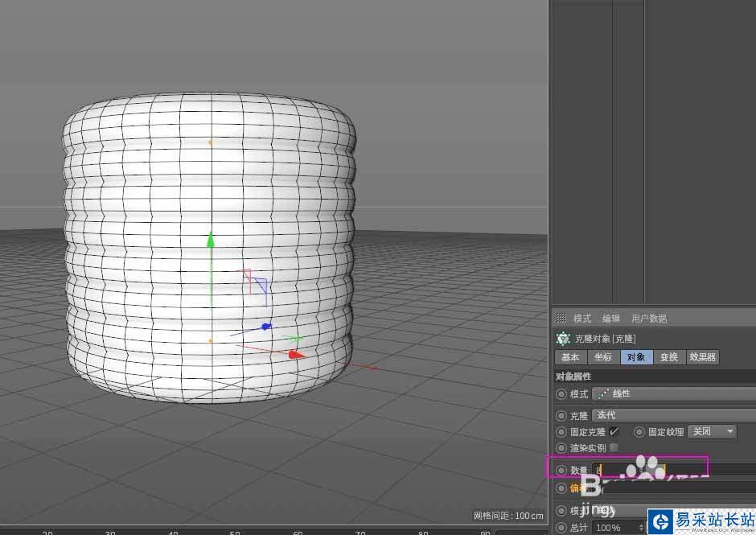Viewport: 756px width, 535px height.
Task: Click the red X-axis arrow tip of the gizmo
Action: coord(296,354)
